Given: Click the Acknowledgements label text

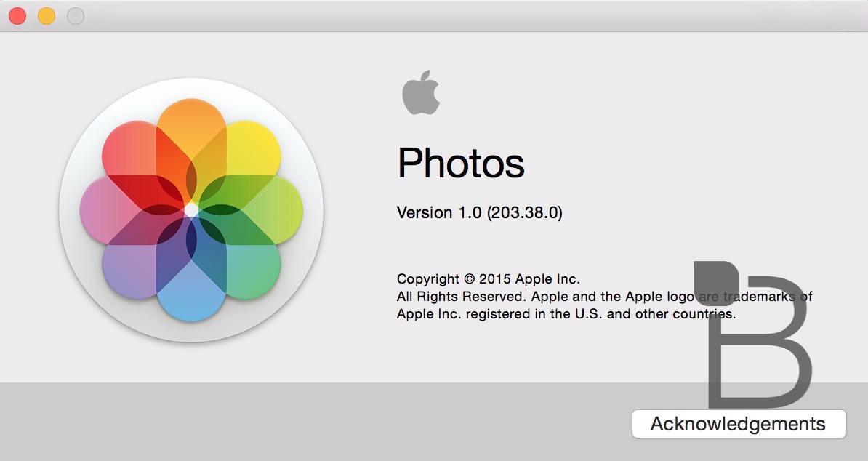Looking at the screenshot, I should [x=738, y=424].
